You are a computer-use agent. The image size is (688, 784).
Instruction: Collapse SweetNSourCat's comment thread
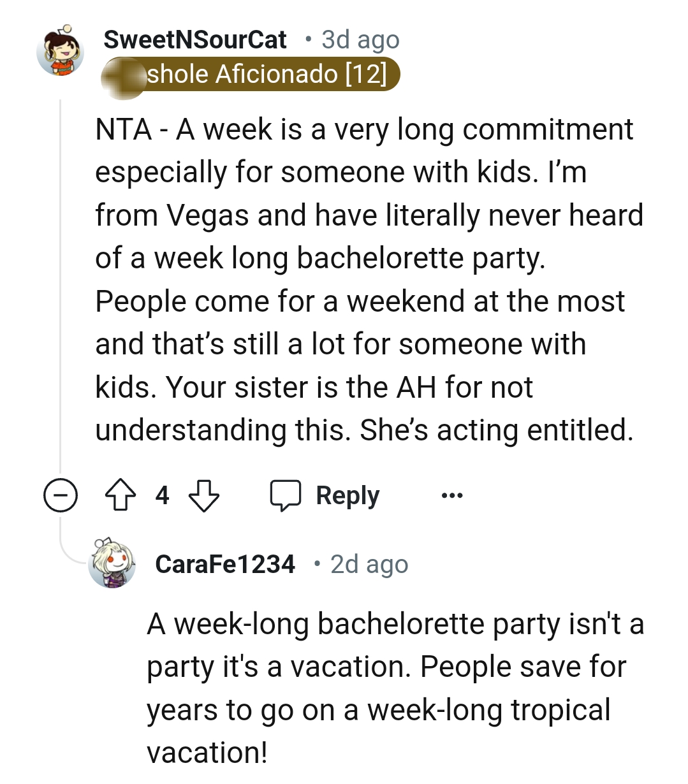pos(61,495)
